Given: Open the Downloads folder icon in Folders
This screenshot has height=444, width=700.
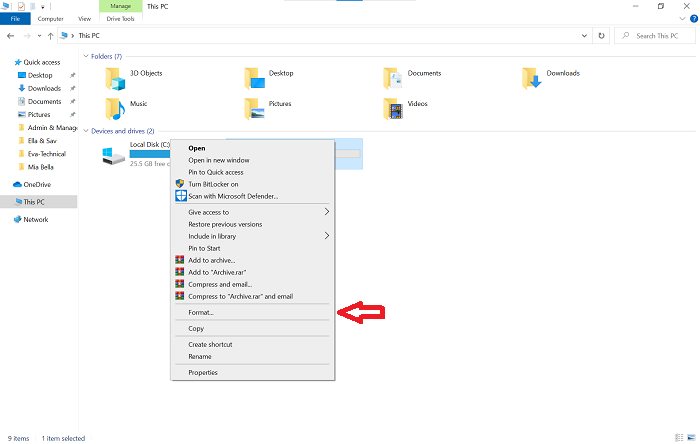Looking at the screenshot, I should [x=532, y=79].
